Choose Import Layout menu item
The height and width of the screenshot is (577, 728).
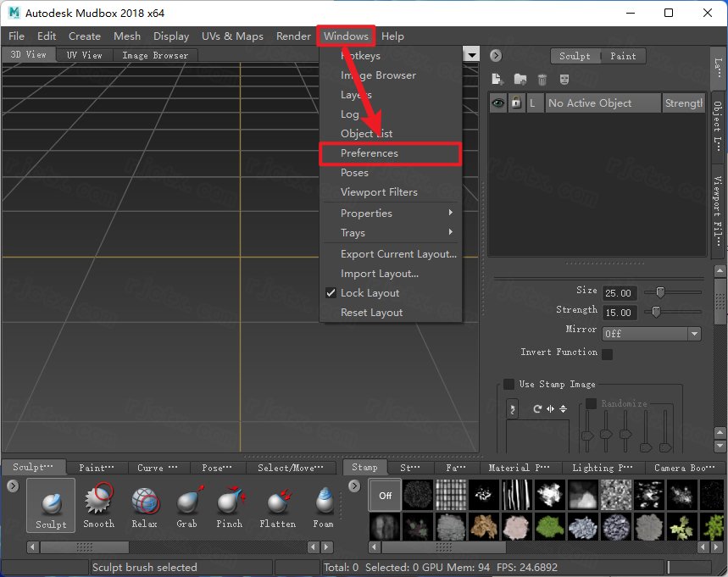pyautogui.click(x=391, y=274)
